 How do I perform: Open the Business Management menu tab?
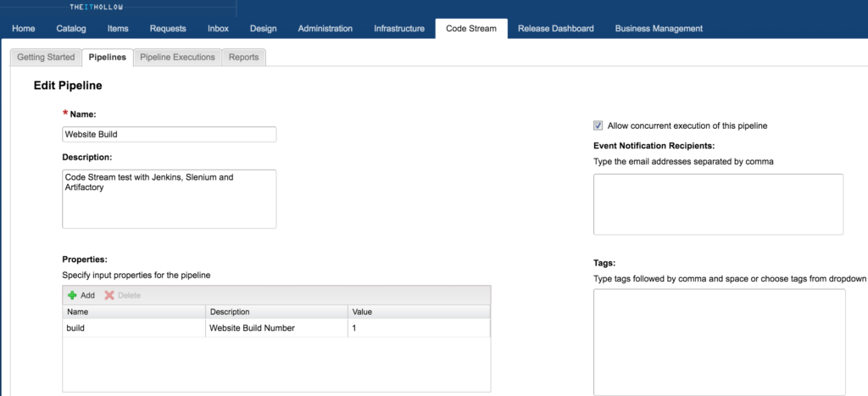click(x=659, y=28)
